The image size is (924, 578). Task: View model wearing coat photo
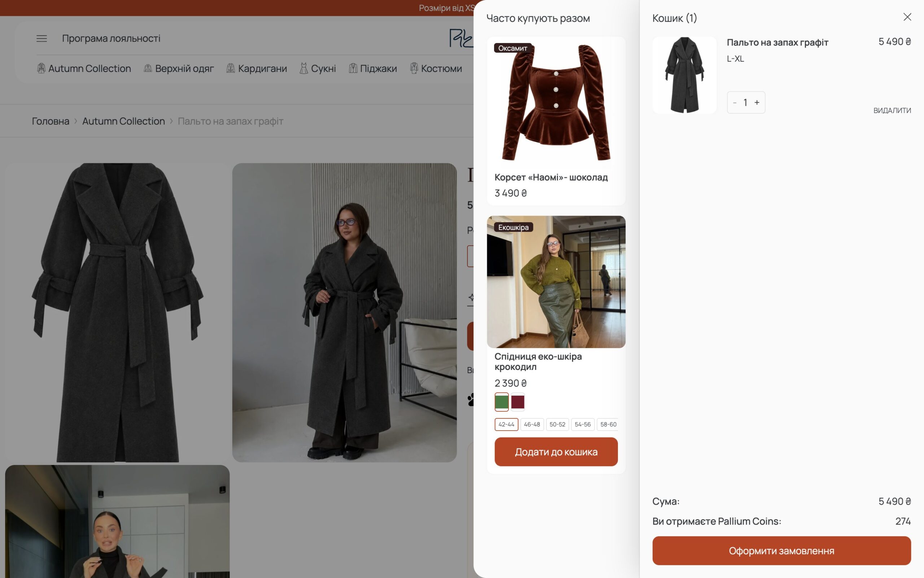pos(344,313)
